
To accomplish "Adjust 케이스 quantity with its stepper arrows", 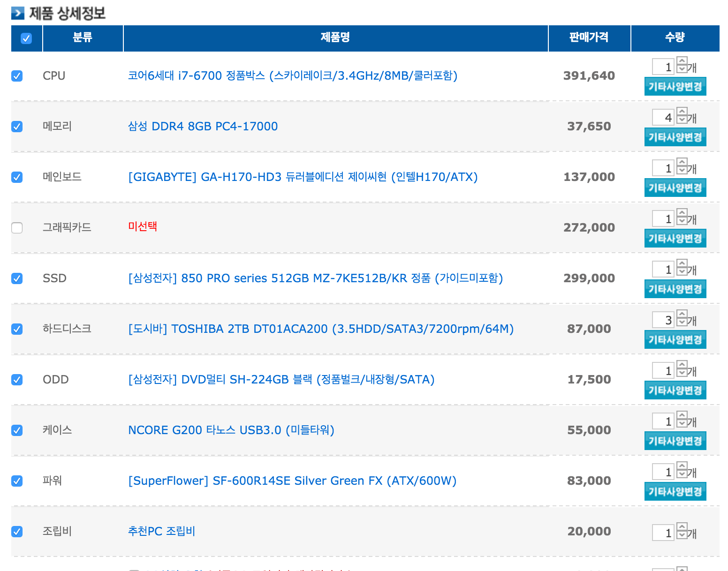I will (x=682, y=420).
